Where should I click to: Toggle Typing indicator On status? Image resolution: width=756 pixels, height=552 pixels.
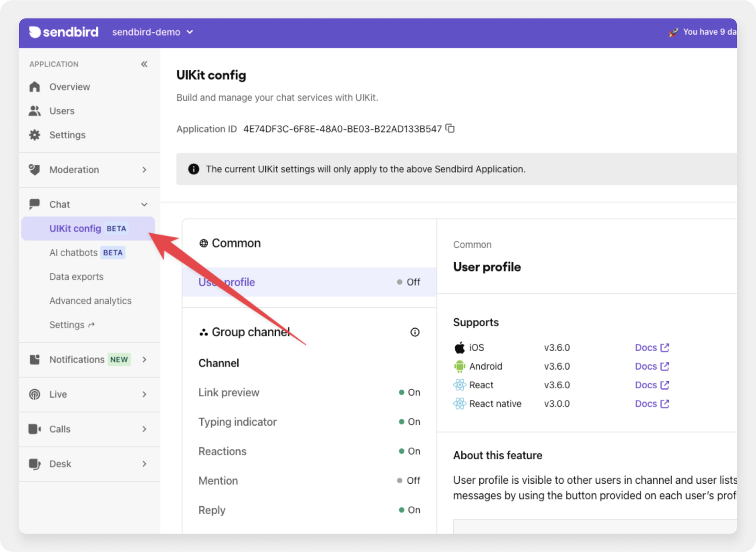point(409,422)
